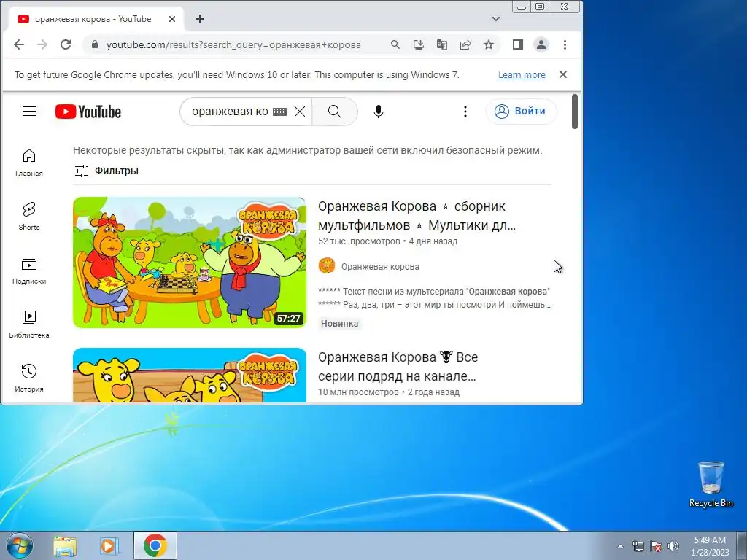Dismiss the Chrome update notification bar
This screenshot has height=560, width=747.
[562, 75]
